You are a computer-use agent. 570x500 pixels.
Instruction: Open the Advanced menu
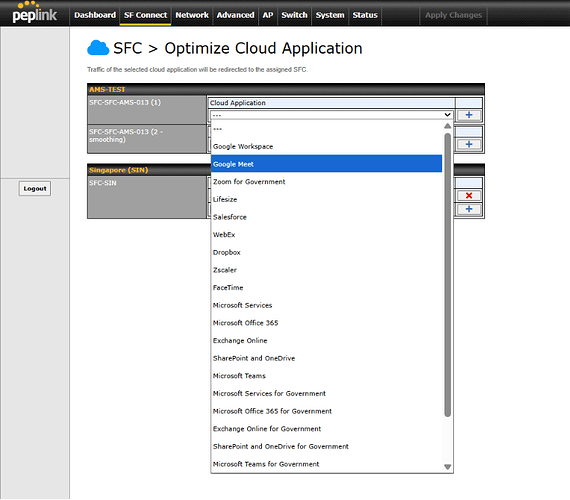tap(235, 15)
